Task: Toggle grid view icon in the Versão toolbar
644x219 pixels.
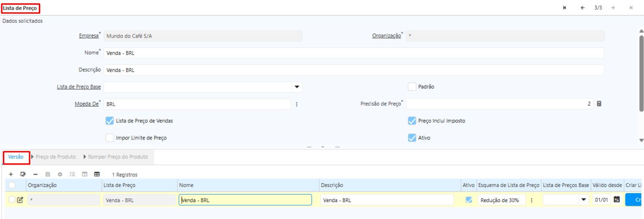Action: (x=97, y=175)
